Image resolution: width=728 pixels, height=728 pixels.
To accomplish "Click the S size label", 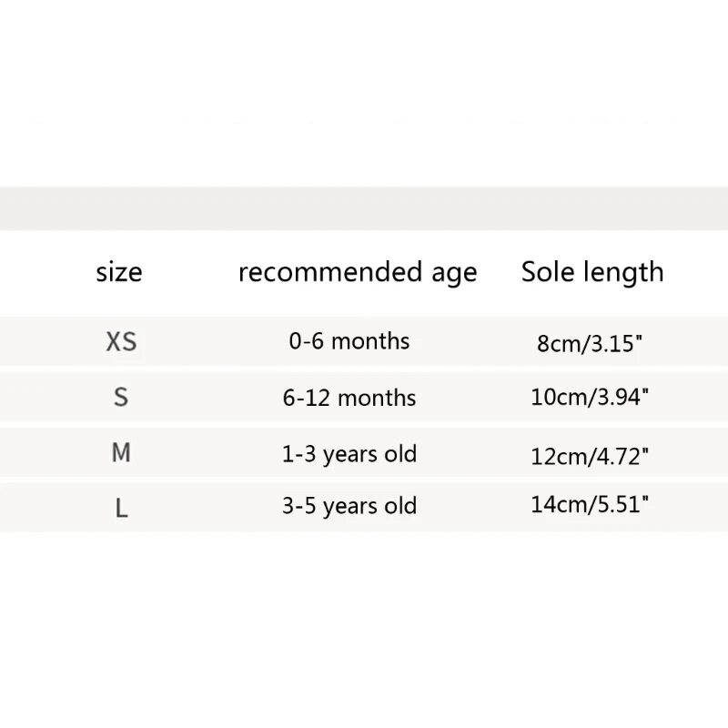I will tap(121, 398).
